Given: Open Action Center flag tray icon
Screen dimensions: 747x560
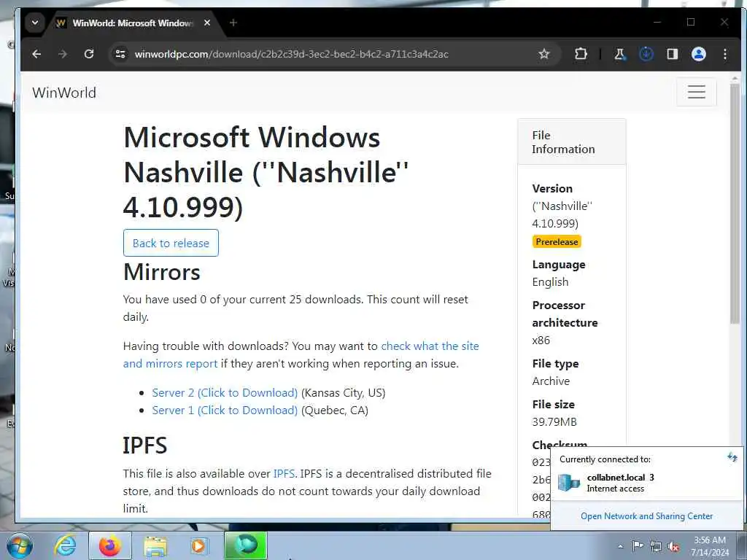Looking at the screenshot, I should click(638, 546).
